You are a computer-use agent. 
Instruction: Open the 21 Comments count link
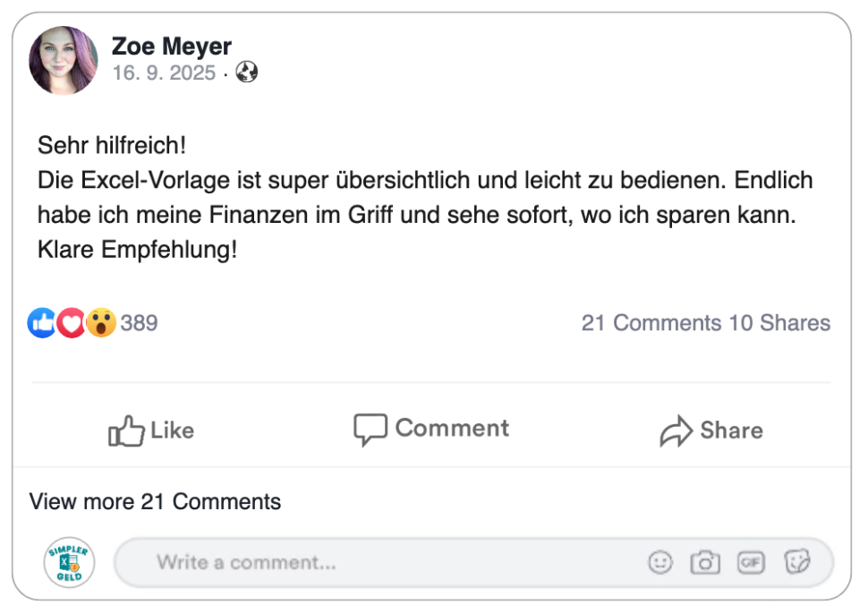[x=651, y=323]
